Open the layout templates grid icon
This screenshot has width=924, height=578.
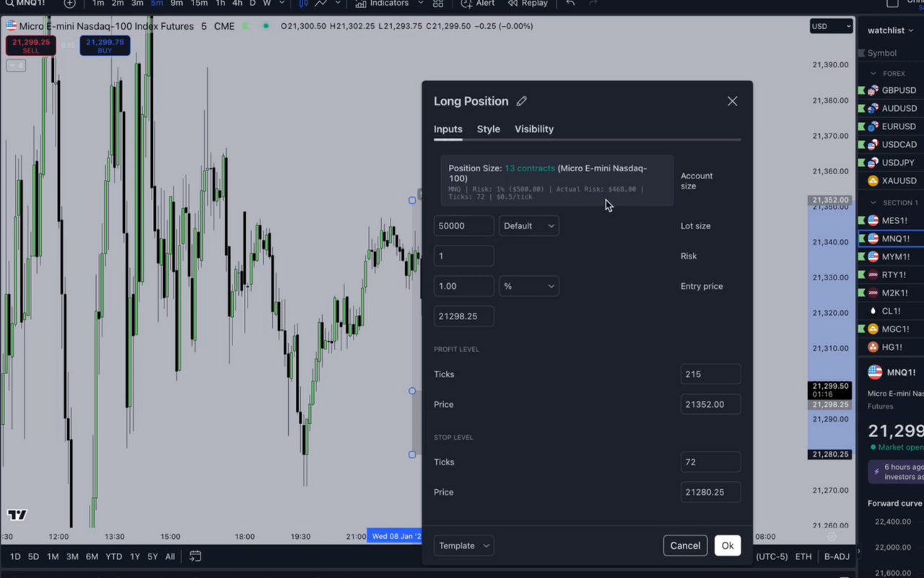[438, 3]
